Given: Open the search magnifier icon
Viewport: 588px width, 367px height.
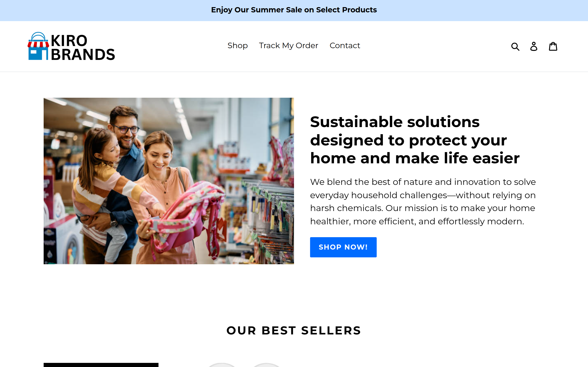Looking at the screenshot, I should pos(515,46).
